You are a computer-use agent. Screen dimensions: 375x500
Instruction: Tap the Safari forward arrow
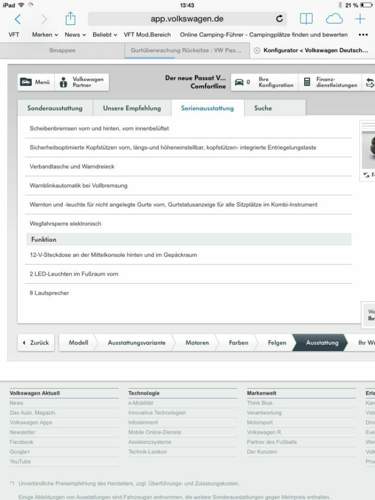tap(44, 19)
